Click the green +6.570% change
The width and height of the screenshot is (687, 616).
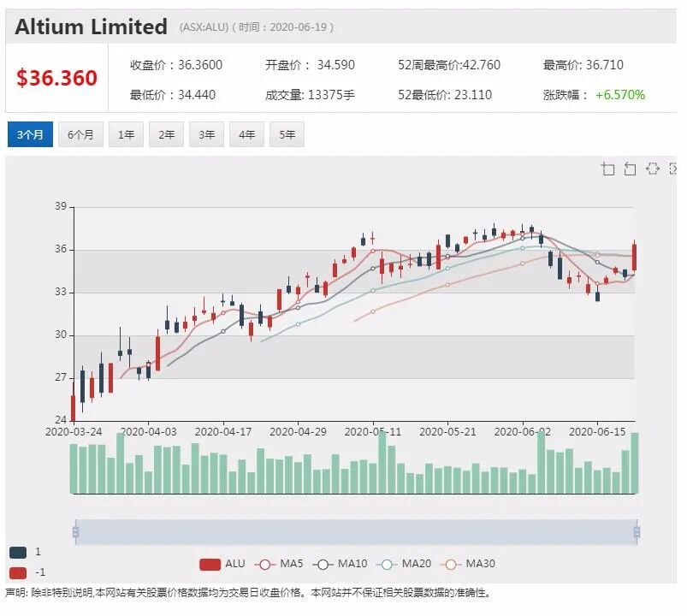pos(620,95)
